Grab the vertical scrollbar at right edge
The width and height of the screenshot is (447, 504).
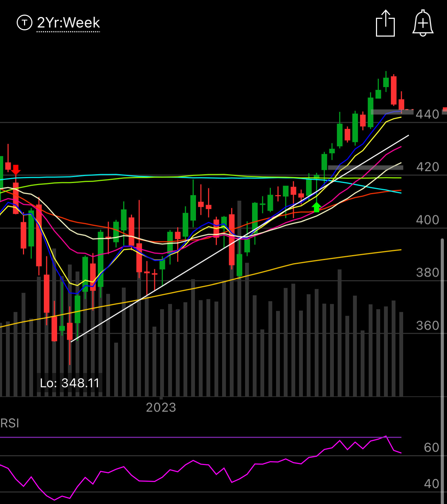click(442, 371)
